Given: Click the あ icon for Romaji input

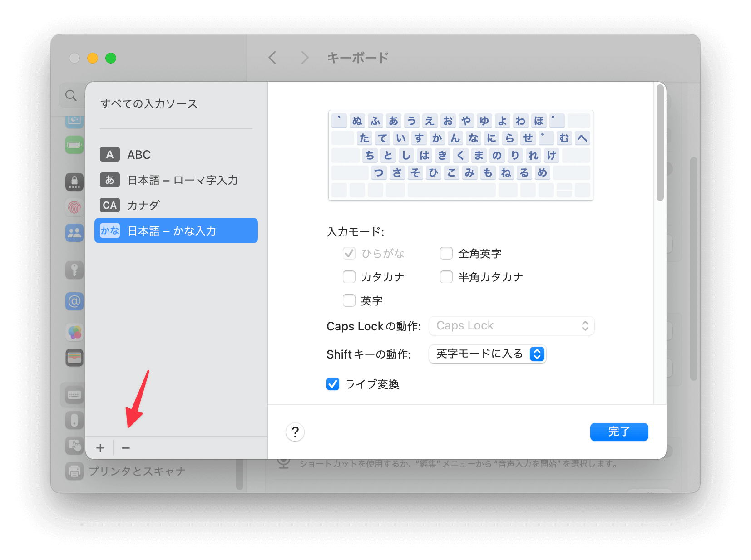Looking at the screenshot, I should [x=110, y=180].
